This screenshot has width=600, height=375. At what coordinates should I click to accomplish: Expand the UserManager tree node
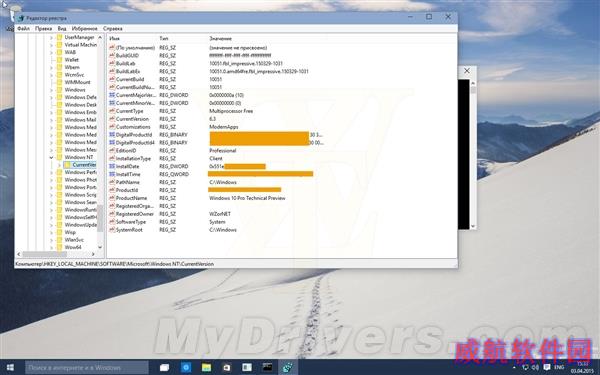(51, 38)
